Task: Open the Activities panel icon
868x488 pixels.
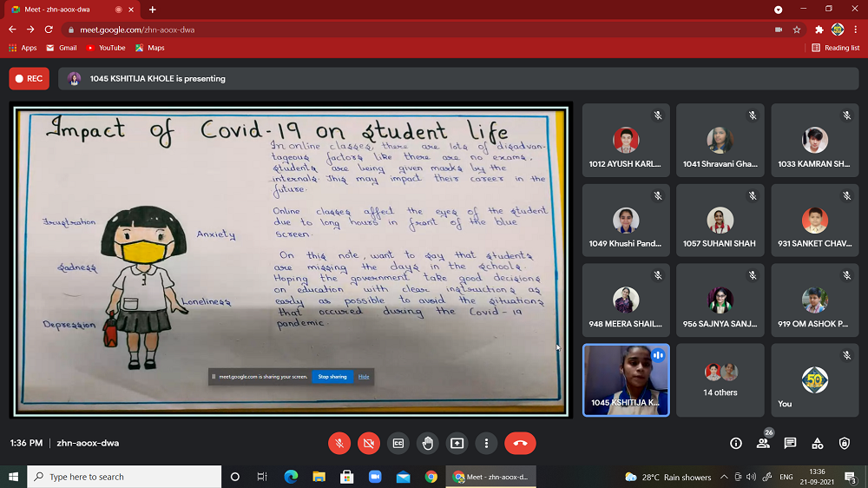Action: (x=817, y=443)
